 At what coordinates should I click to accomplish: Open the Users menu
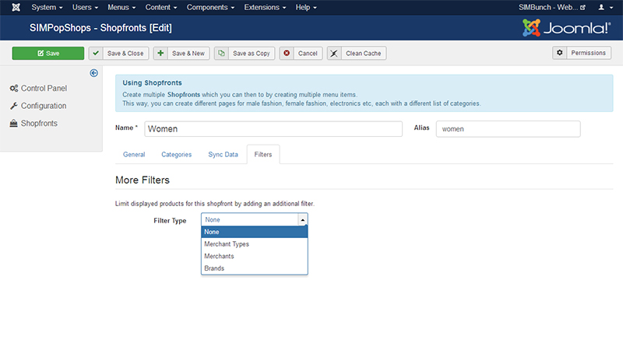[85, 7]
